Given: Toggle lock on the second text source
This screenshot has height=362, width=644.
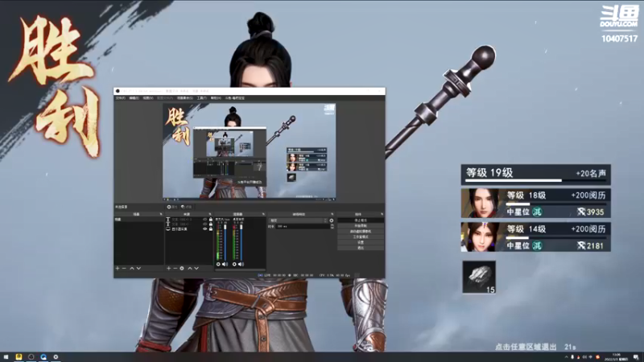Looking at the screenshot, I should (211, 224).
